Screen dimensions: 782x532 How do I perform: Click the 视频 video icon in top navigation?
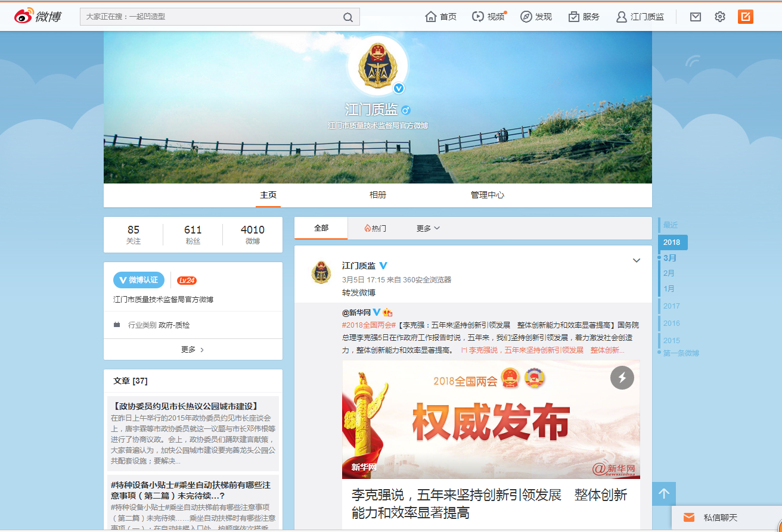[x=489, y=17]
